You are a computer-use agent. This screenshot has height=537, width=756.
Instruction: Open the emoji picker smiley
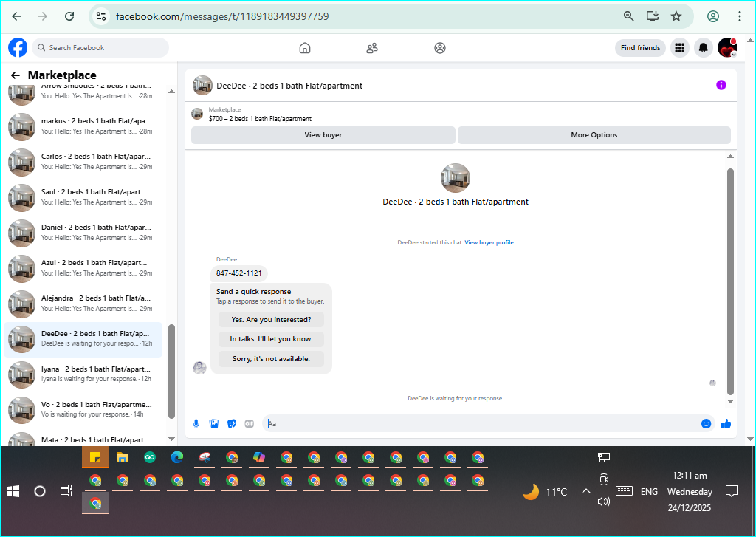coord(707,424)
